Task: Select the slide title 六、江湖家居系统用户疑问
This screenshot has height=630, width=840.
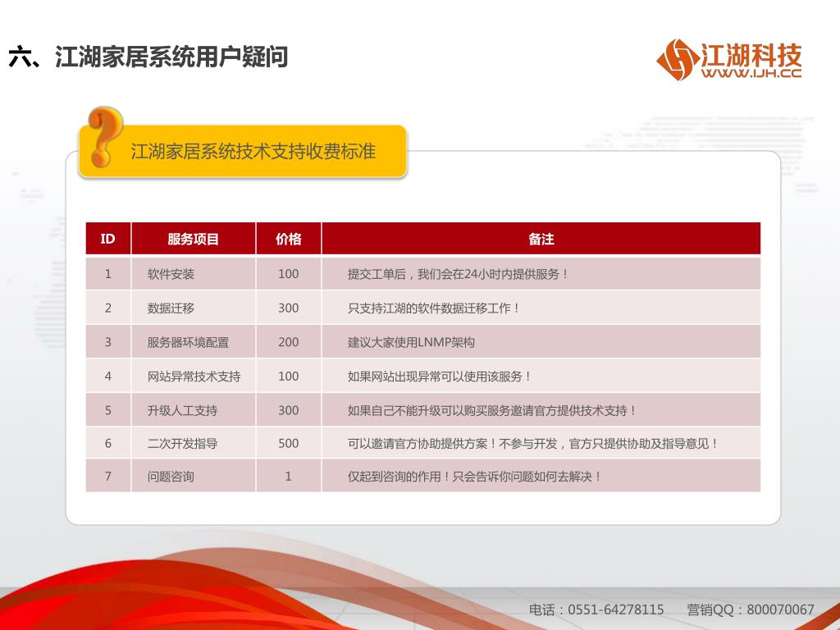Action: coord(148,57)
